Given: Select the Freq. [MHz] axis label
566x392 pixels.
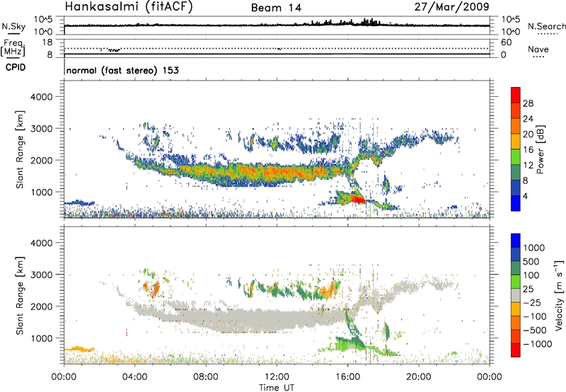Looking at the screenshot, I should [x=13, y=48].
